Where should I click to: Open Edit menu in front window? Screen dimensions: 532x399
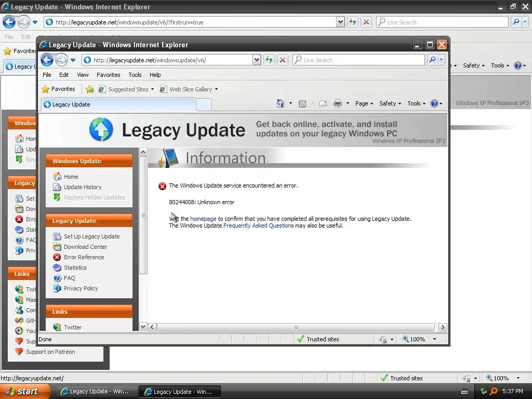64,75
